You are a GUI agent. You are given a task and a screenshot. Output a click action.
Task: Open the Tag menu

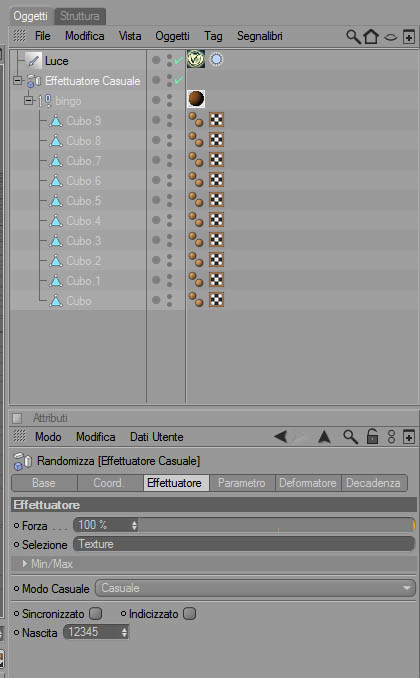[213, 36]
